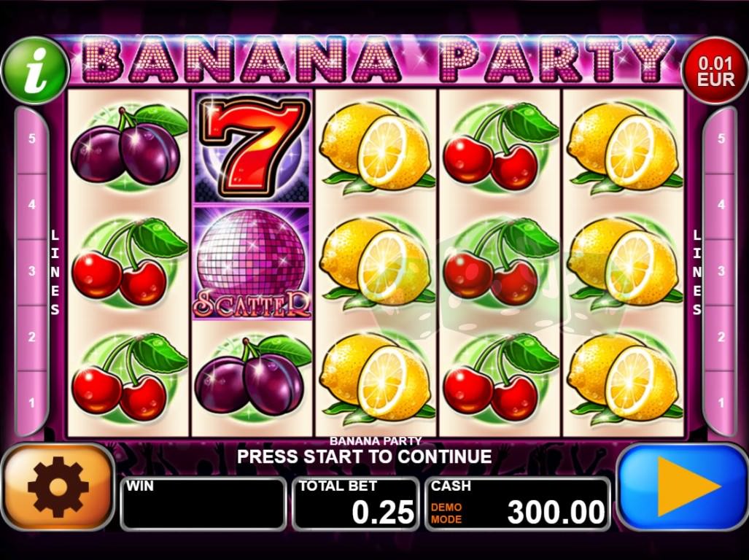The image size is (749, 560).
Task: Click the Banana Party title banner
Action: pos(376,60)
